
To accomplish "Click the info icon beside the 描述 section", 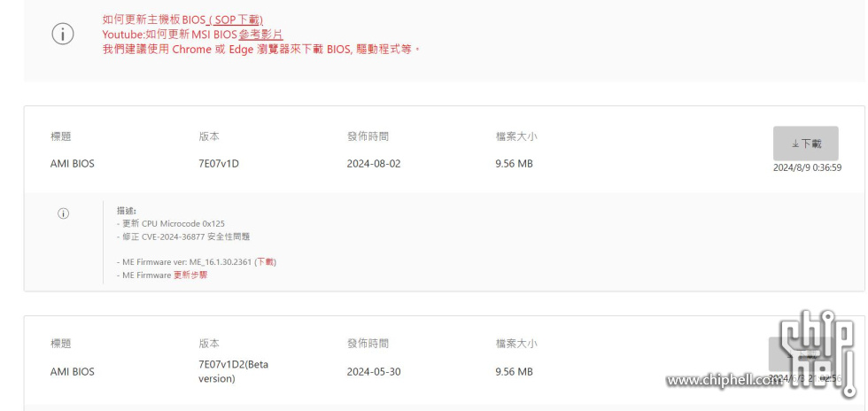I will click(x=64, y=213).
